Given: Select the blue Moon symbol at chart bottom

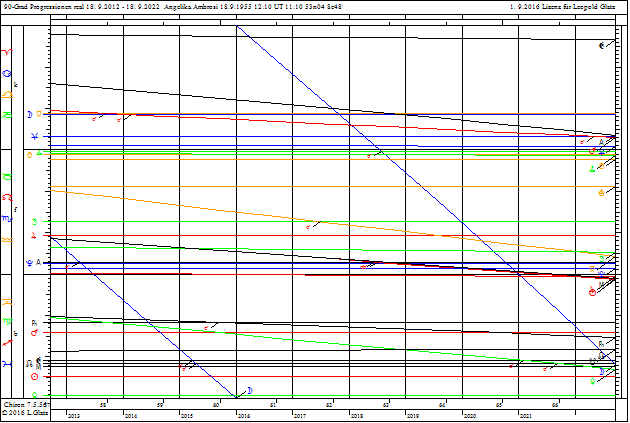Looking at the screenshot, I should click(248, 389).
